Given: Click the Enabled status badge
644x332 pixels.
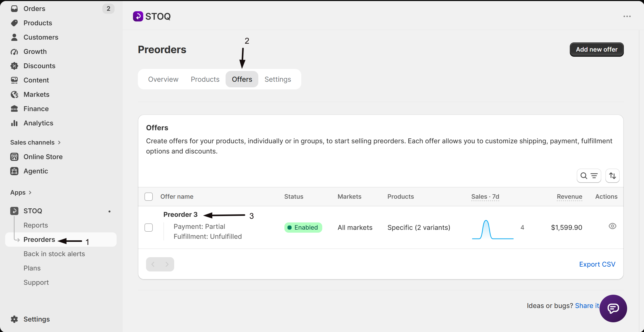Looking at the screenshot, I should [303, 228].
